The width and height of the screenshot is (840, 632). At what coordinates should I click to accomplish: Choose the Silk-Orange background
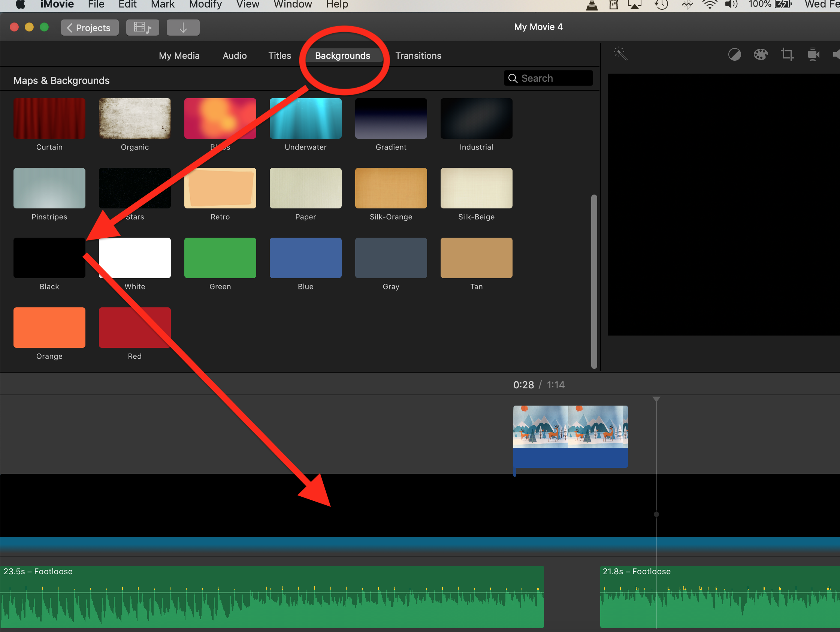click(391, 188)
